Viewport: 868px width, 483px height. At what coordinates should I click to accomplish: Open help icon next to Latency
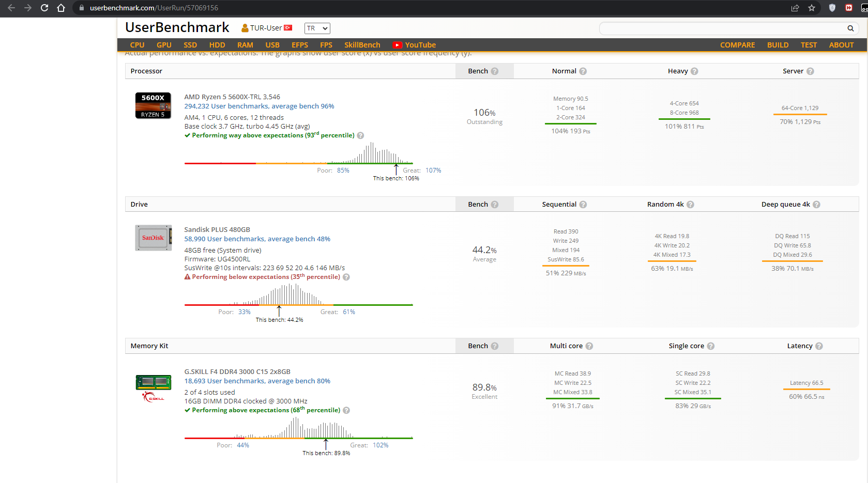pyautogui.click(x=819, y=346)
